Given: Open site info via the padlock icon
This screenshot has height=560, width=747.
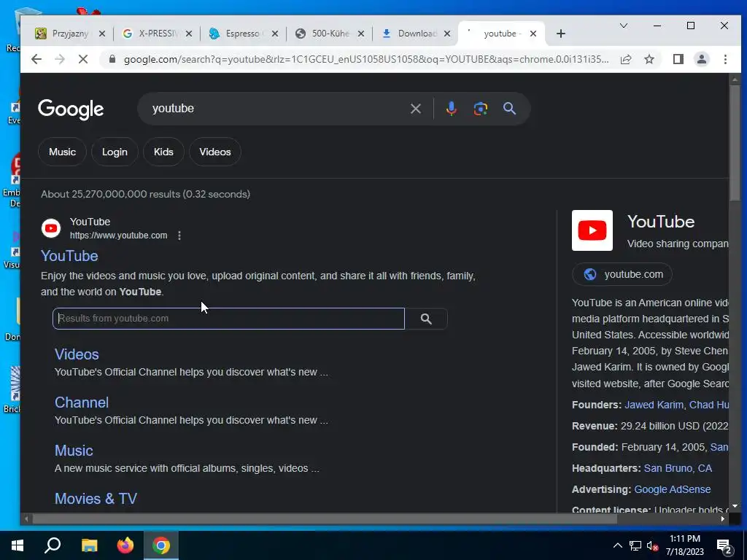Looking at the screenshot, I should 112,59.
